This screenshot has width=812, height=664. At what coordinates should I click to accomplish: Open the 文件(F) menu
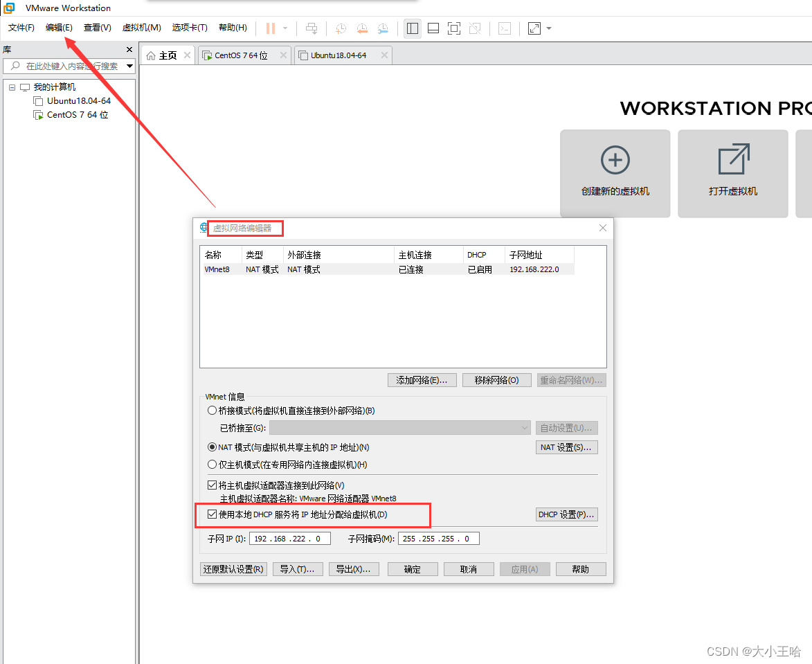point(21,28)
